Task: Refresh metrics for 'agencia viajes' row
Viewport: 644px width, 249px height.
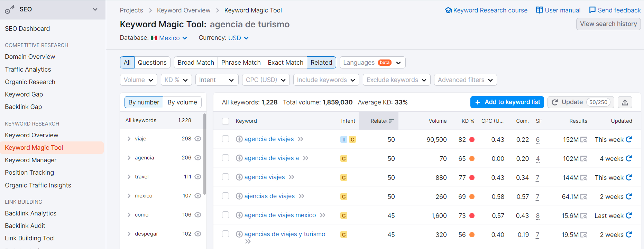Action: click(629, 177)
